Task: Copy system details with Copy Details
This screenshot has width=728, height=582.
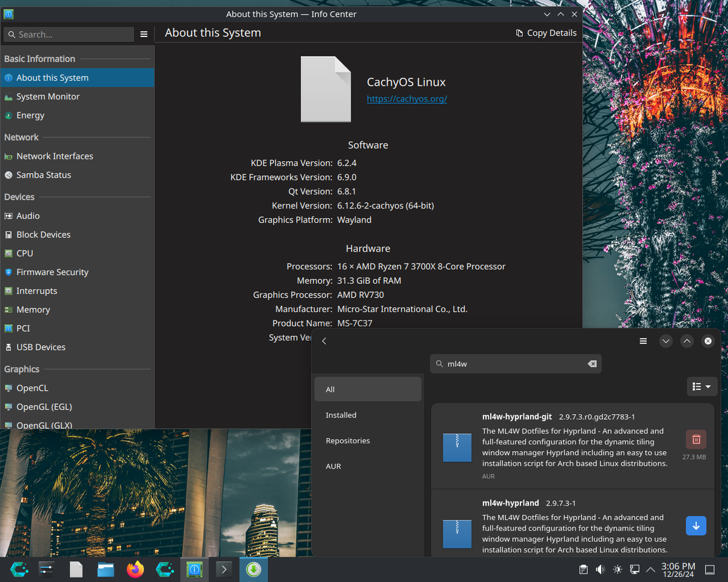Action: [x=546, y=33]
